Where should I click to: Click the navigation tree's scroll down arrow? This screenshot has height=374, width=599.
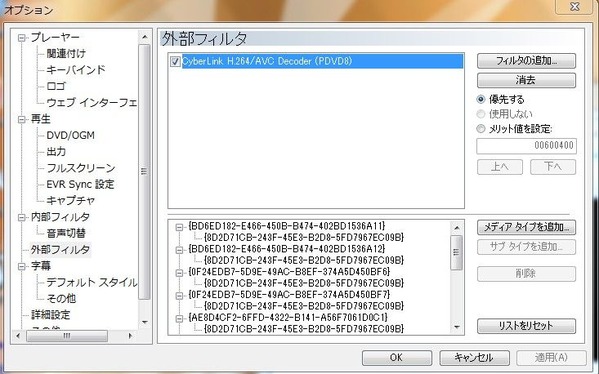[144, 322]
